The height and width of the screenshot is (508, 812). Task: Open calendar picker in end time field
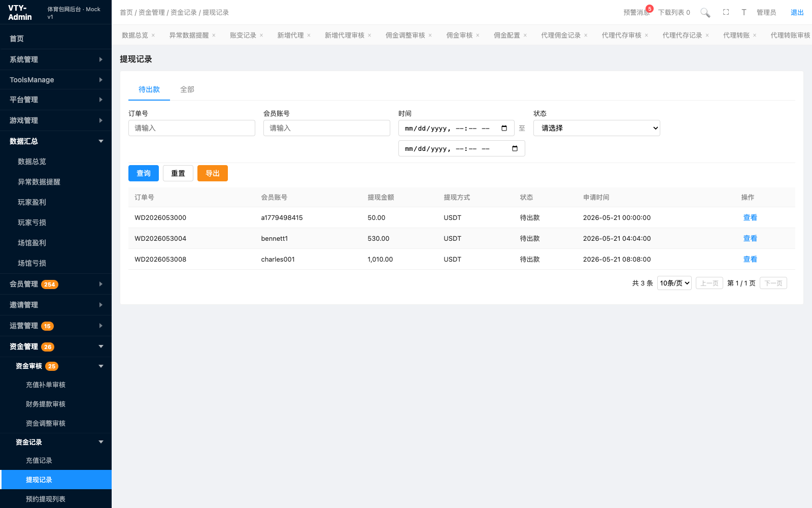(515, 148)
